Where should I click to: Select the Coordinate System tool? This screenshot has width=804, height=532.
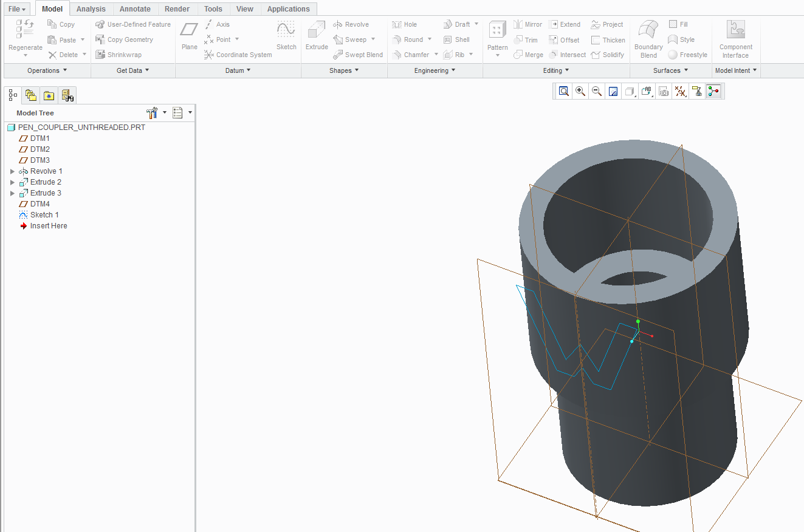pos(238,55)
